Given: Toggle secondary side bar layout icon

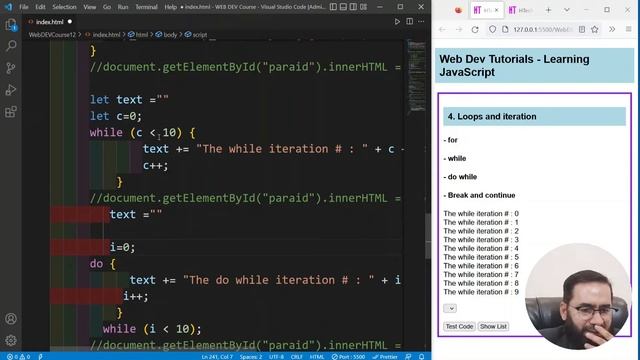Looking at the screenshot, I should tap(353, 7).
